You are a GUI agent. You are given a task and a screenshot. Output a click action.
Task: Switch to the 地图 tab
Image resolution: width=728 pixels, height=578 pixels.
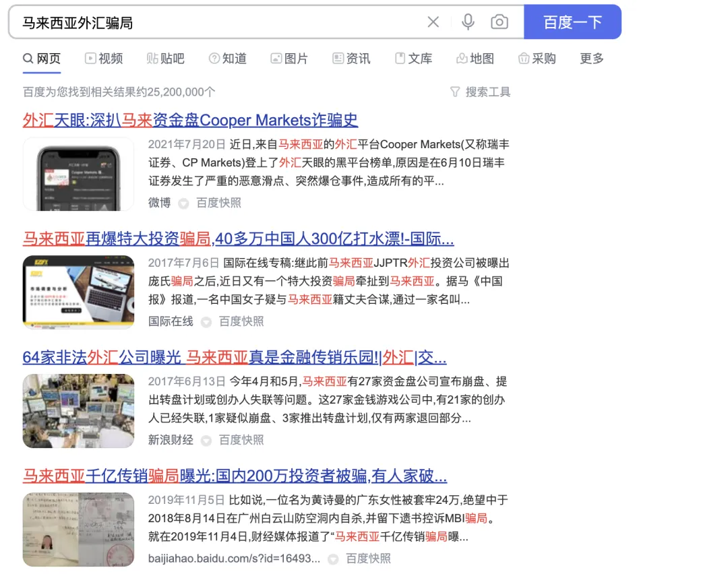coord(475,59)
